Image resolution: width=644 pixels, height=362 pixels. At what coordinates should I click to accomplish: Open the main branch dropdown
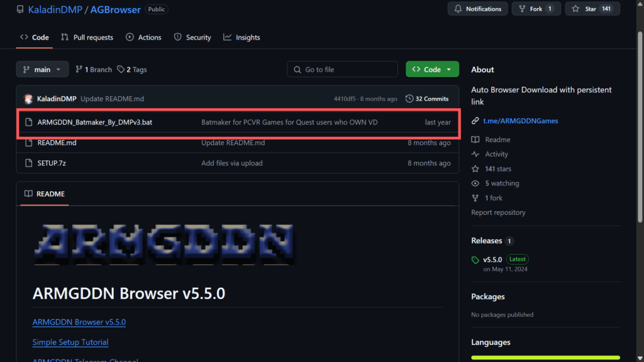point(42,70)
